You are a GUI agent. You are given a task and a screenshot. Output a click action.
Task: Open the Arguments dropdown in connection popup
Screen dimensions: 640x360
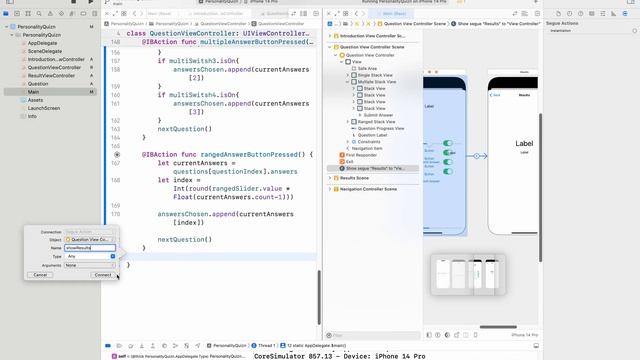tap(90, 265)
